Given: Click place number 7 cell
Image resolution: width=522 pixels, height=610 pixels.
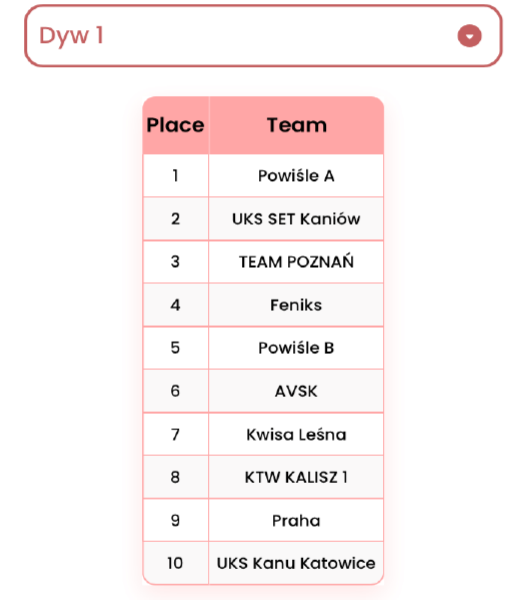Looking at the screenshot, I should point(175,434).
